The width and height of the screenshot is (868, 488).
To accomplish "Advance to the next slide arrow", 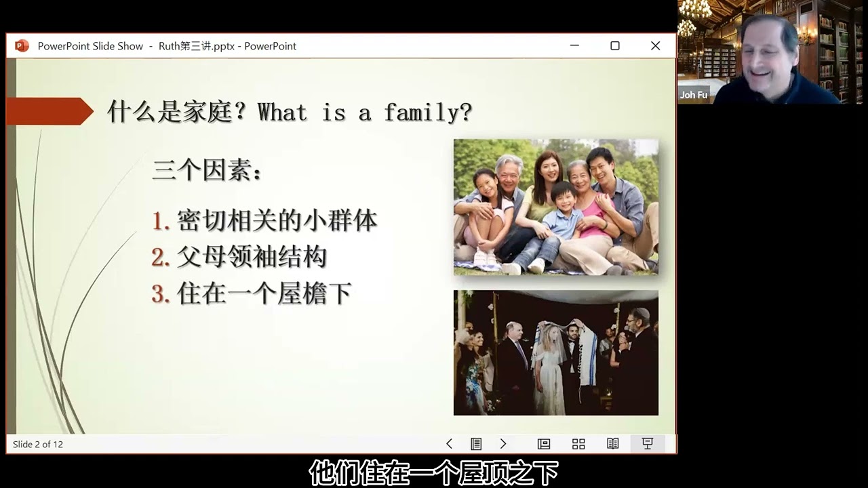I will point(503,444).
